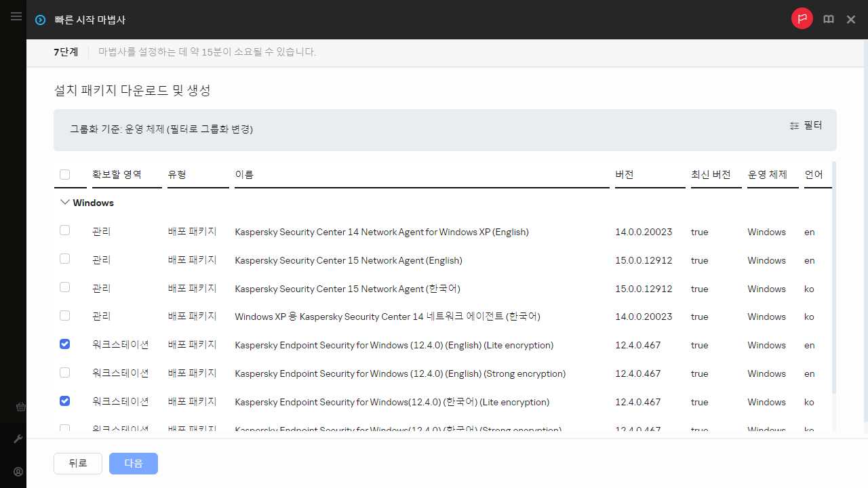
Task: Check Kaspersky Security Center 15 Network Agent English
Action: (64, 258)
